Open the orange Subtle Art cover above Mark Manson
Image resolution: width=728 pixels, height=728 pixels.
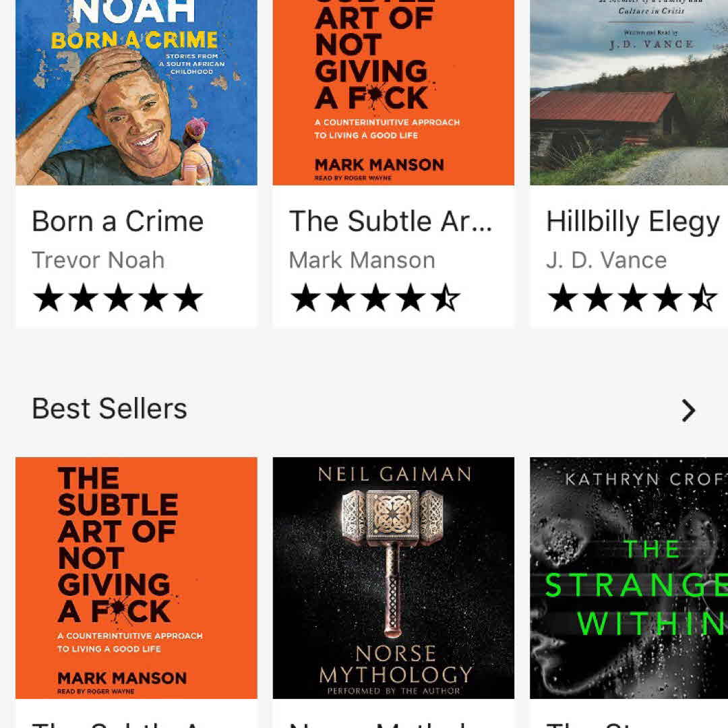[x=393, y=92]
